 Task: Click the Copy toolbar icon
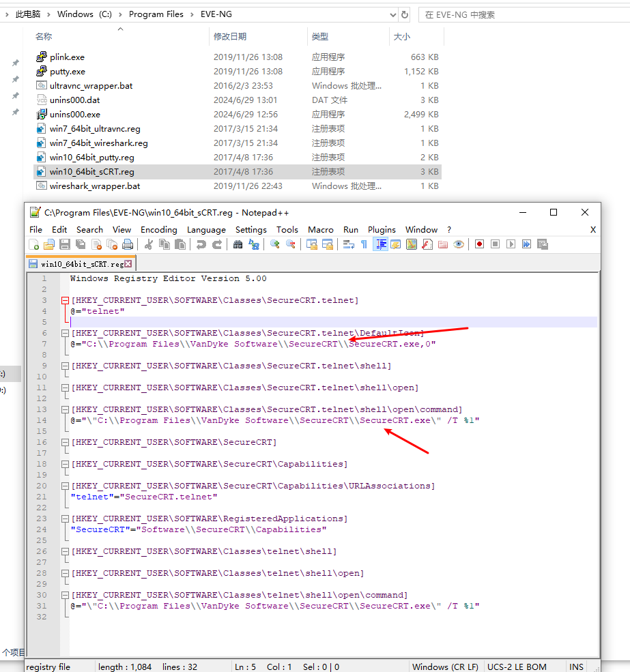click(x=164, y=244)
